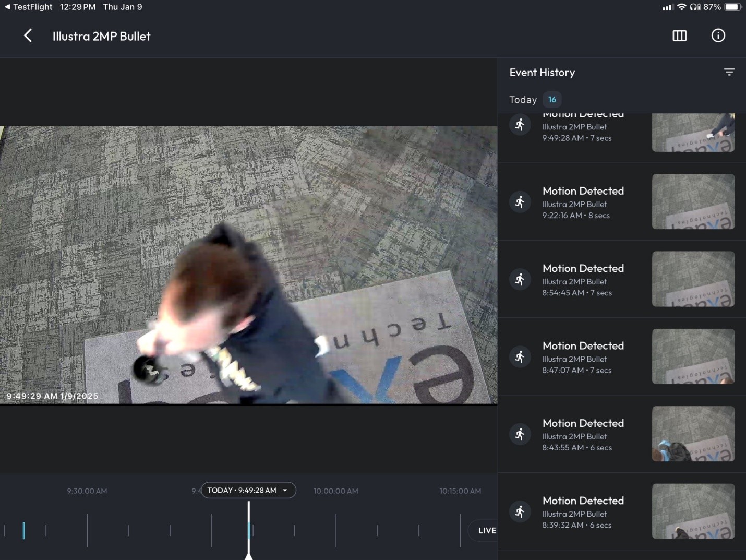Open the thumbnail of the 8:39:32 AM event

coord(693,511)
